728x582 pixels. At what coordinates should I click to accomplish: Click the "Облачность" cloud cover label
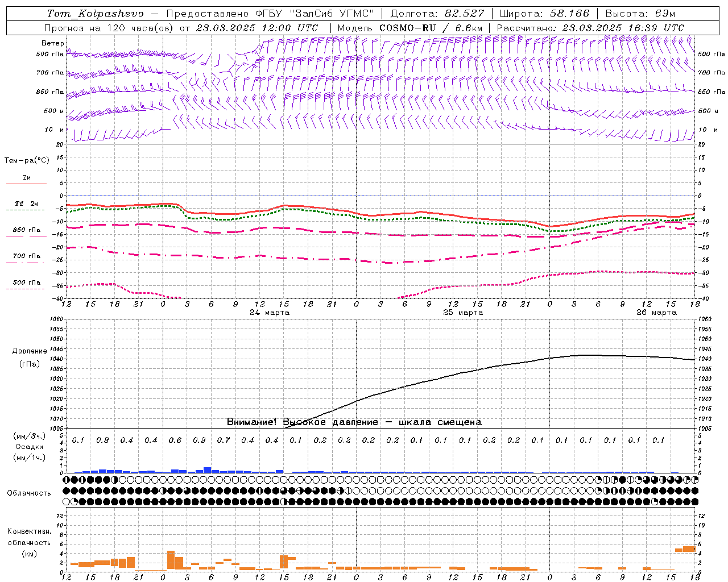29,493
